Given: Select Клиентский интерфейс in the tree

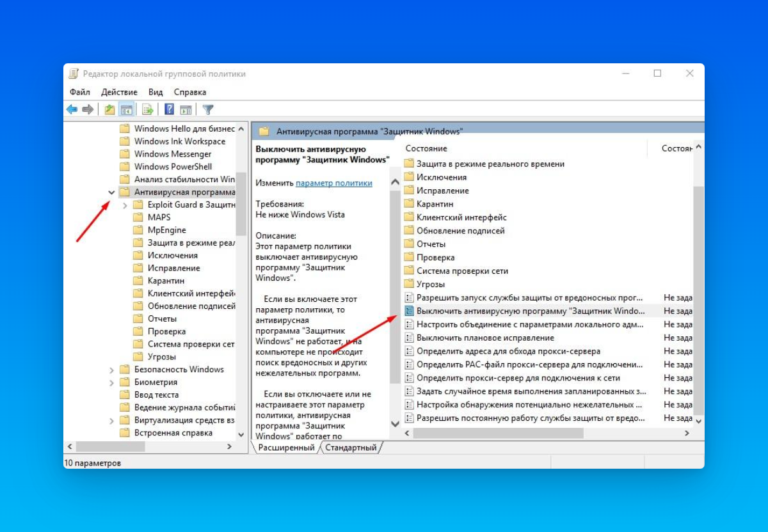Looking at the screenshot, I should tap(191, 293).
